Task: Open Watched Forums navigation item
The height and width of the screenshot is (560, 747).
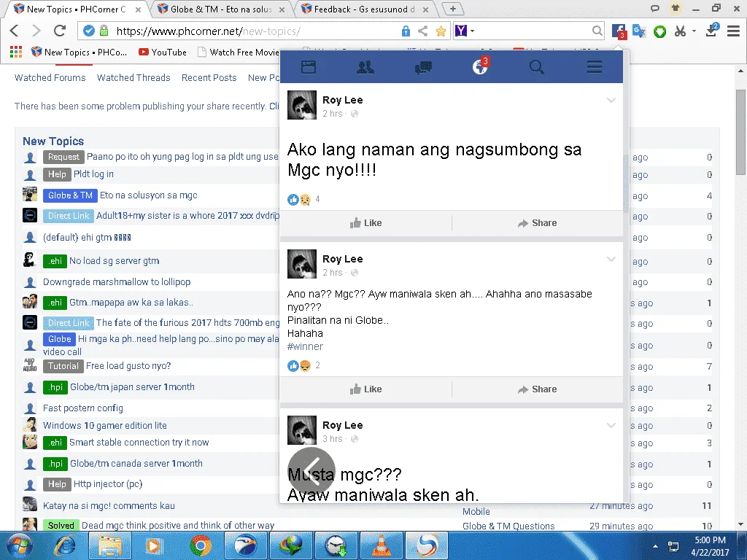Action: [50, 77]
